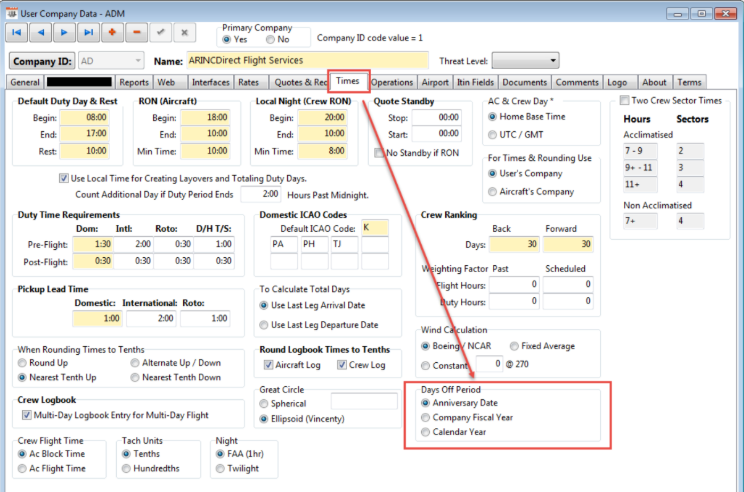The height and width of the screenshot is (492, 744).
Task: Click the delete record minus icon
Action: pos(136,33)
